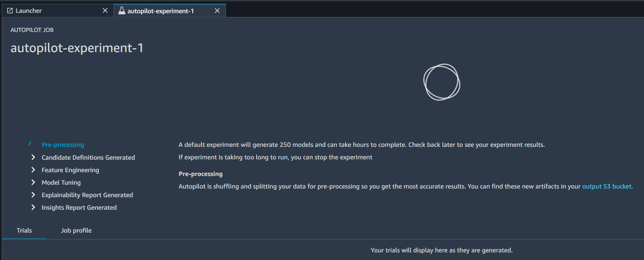Select the Pre-processing step

coord(63,145)
